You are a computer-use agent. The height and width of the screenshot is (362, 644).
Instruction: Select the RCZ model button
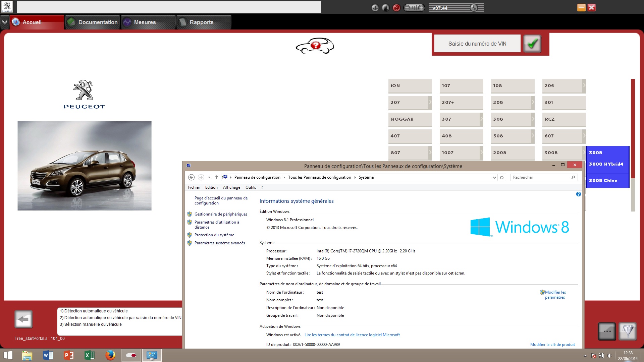tap(563, 119)
